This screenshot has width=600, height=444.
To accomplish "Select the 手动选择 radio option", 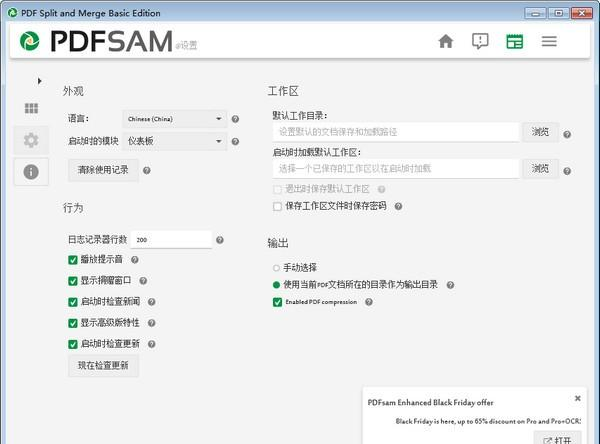I will click(276, 268).
